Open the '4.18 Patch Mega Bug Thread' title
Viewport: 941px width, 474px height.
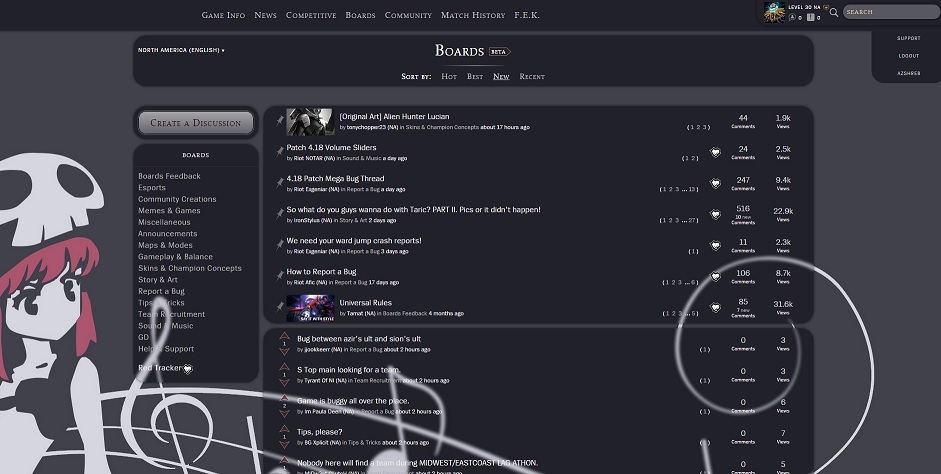(x=335, y=178)
